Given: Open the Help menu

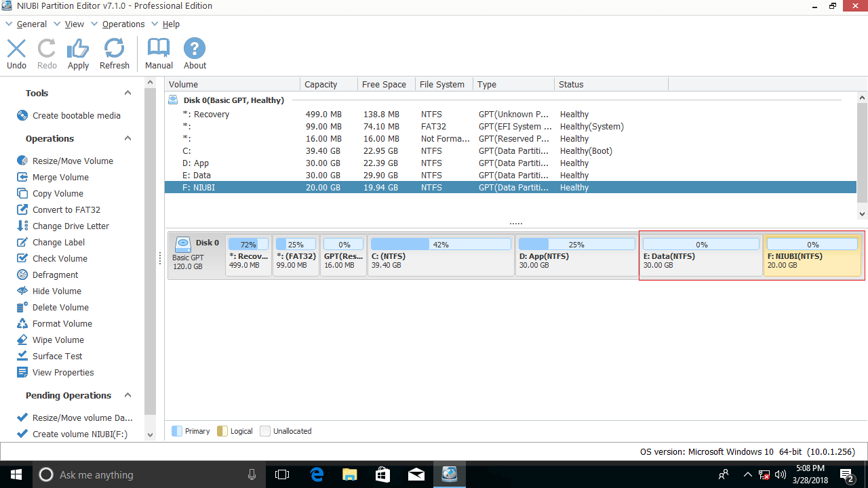Looking at the screenshot, I should pos(171,24).
